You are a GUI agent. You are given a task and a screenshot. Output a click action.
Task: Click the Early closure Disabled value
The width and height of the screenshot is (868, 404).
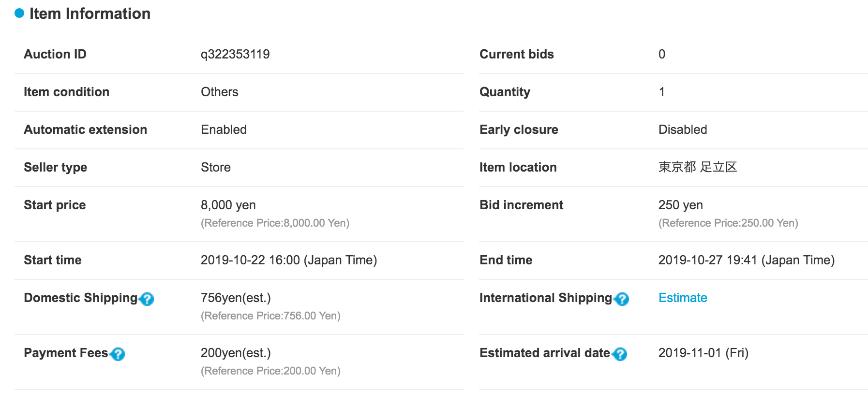(683, 130)
